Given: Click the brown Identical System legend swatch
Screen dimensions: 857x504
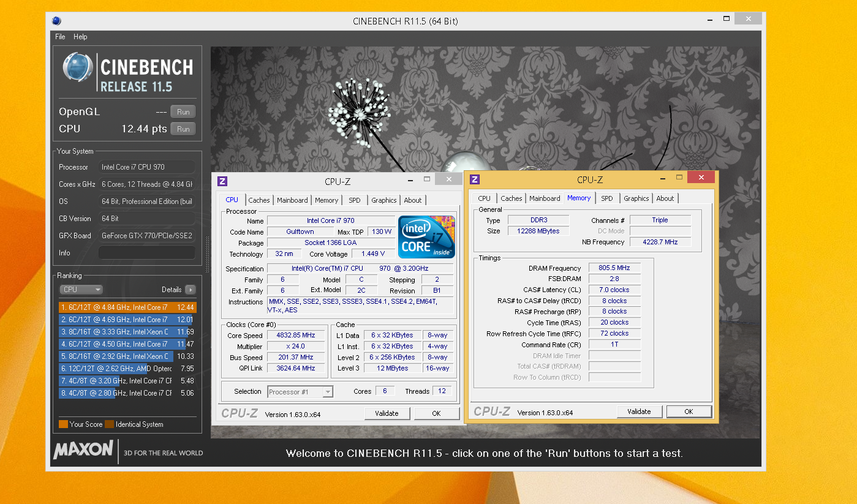Looking at the screenshot, I should click(x=109, y=424).
